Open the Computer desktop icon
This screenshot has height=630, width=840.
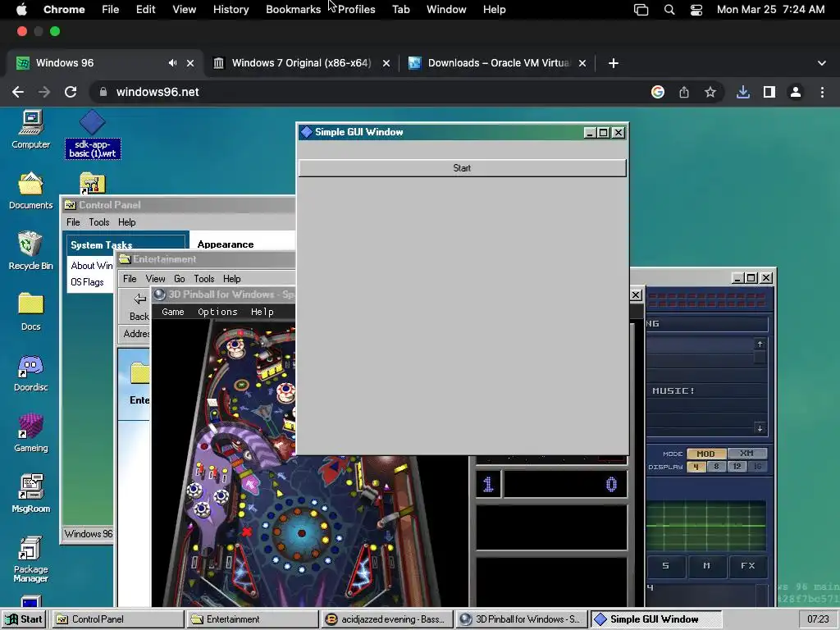(30, 130)
